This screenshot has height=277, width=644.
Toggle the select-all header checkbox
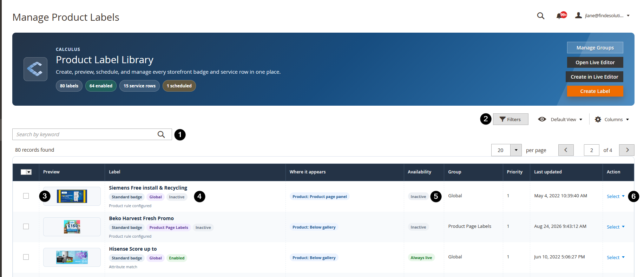coord(24,172)
